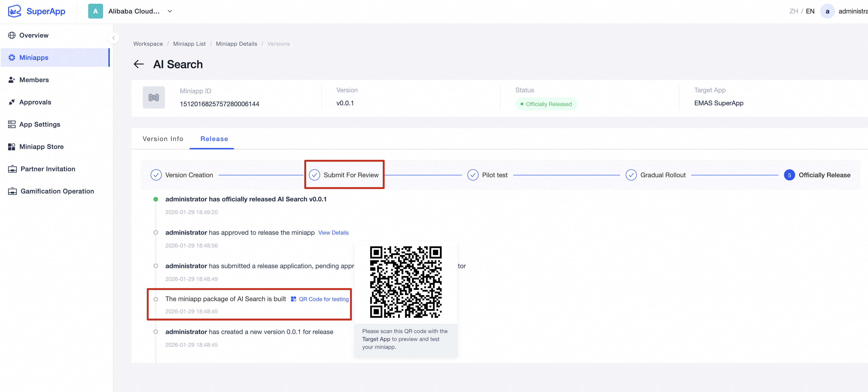The width and height of the screenshot is (868, 392).
Task: Click green timeline dot for official release
Action: tap(156, 199)
